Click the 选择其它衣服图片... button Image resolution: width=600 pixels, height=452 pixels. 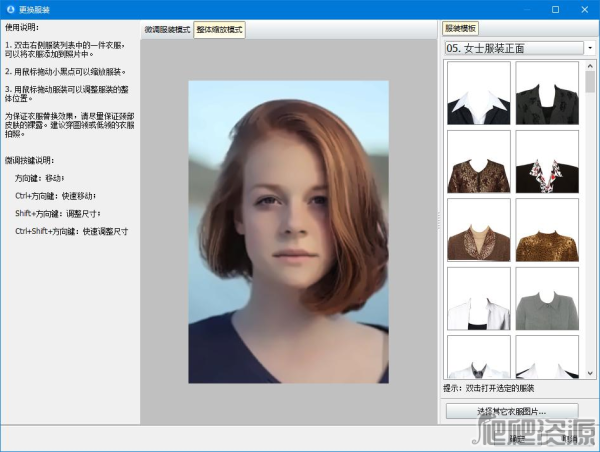512,410
